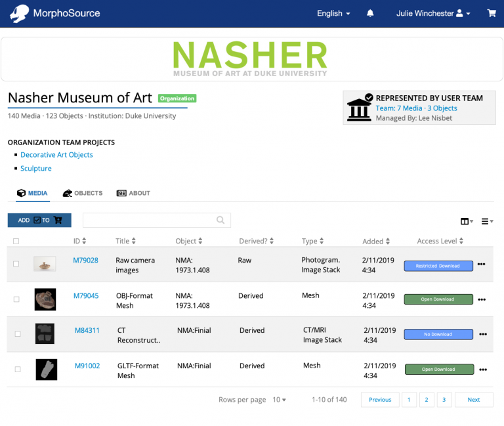This screenshot has height=426, width=504.
Task: Switch to the About tab
Action: coord(133,193)
